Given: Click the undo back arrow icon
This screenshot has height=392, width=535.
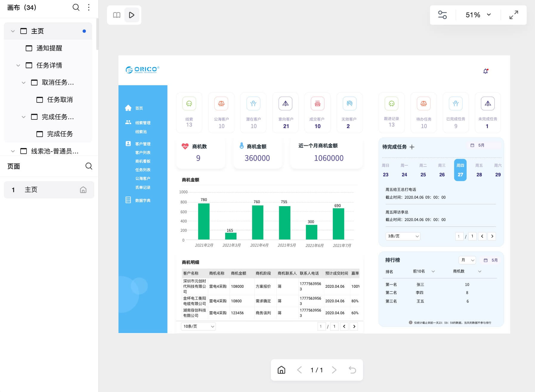Looking at the screenshot, I should coord(352,370).
